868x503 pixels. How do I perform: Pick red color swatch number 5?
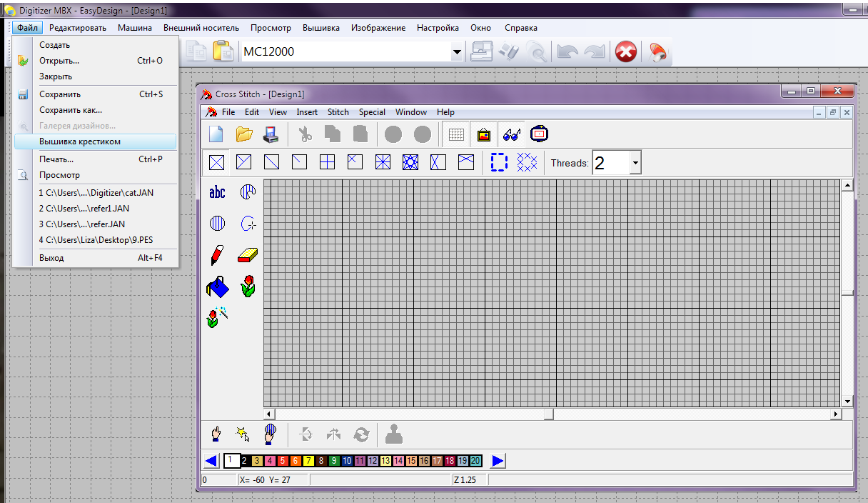[x=283, y=461]
